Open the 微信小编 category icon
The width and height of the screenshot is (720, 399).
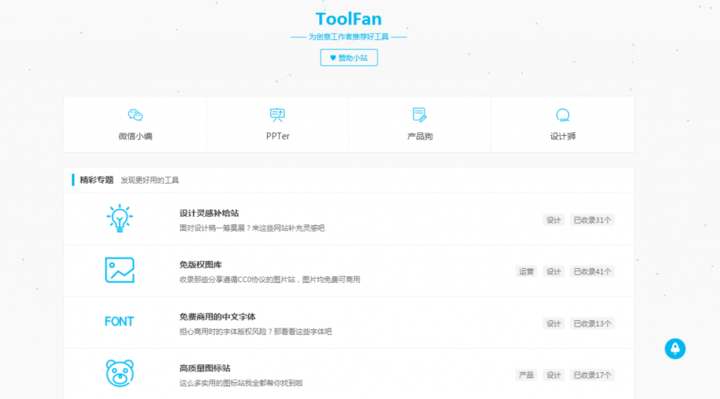click(135, 115)
